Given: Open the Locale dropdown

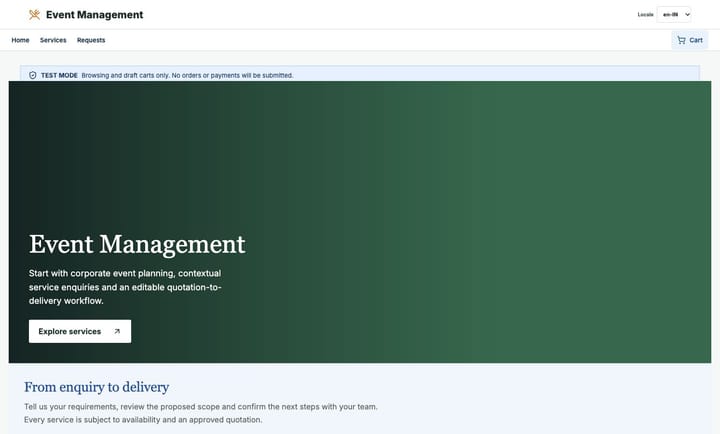Looking at the screenshot, I should click(x=674, y=15).
